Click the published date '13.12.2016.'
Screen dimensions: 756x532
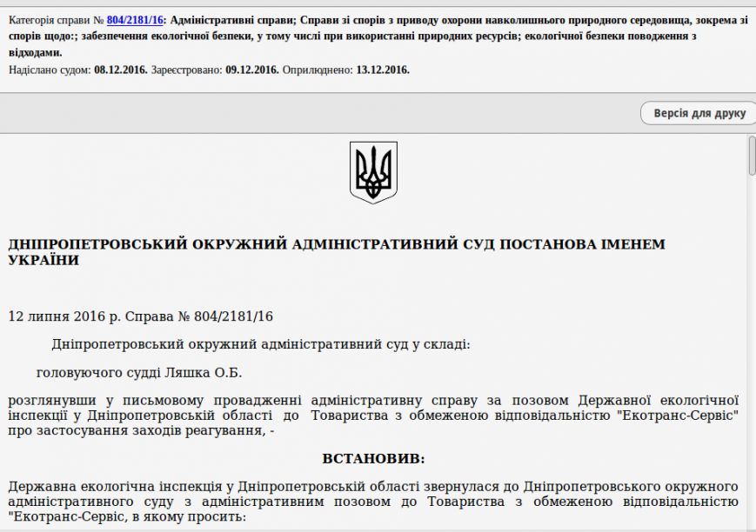(383, 70)
